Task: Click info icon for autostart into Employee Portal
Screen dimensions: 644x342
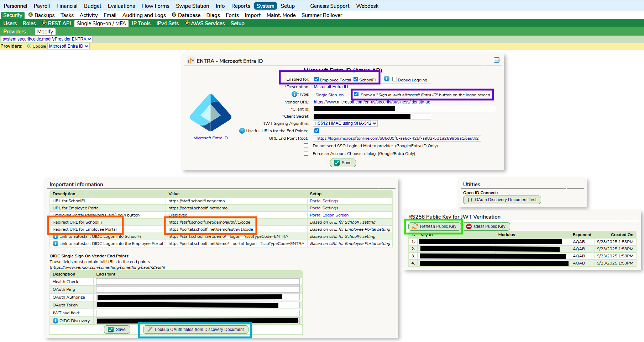Action: 56,244
